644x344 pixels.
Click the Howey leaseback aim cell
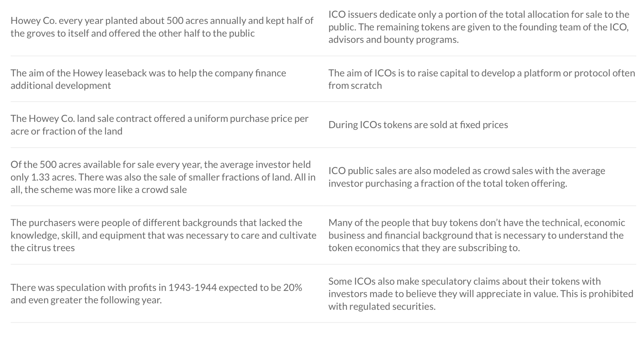[x=148, y=79]
